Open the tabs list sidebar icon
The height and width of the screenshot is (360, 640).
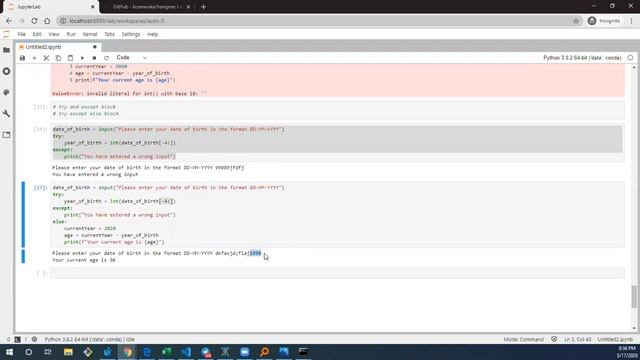(x=7, y=135)
